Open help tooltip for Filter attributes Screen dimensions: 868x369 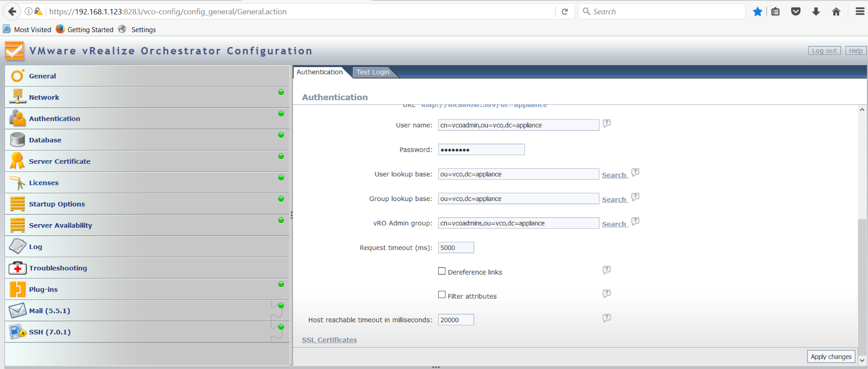pyautogui.click(x=607, y=293)
